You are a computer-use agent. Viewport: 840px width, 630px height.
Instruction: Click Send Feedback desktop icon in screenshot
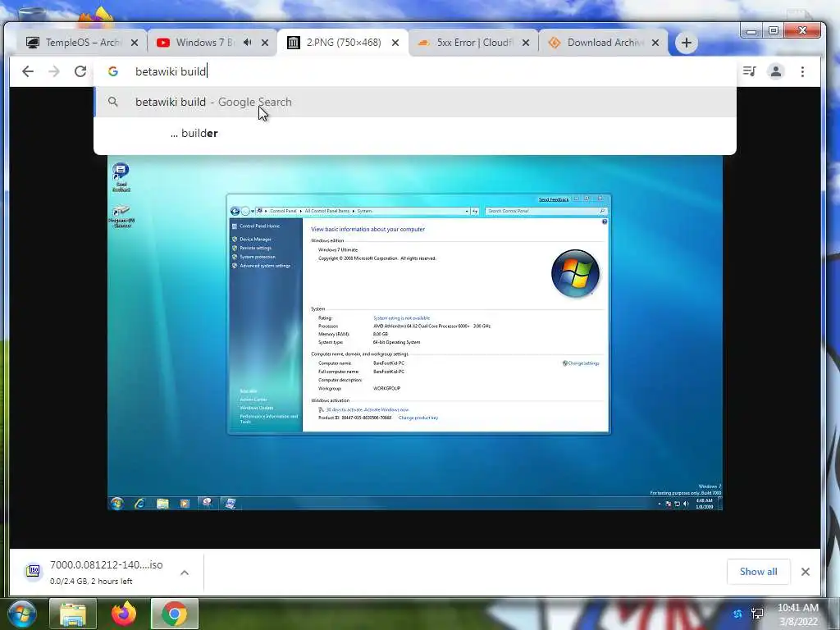click(121, 177)
